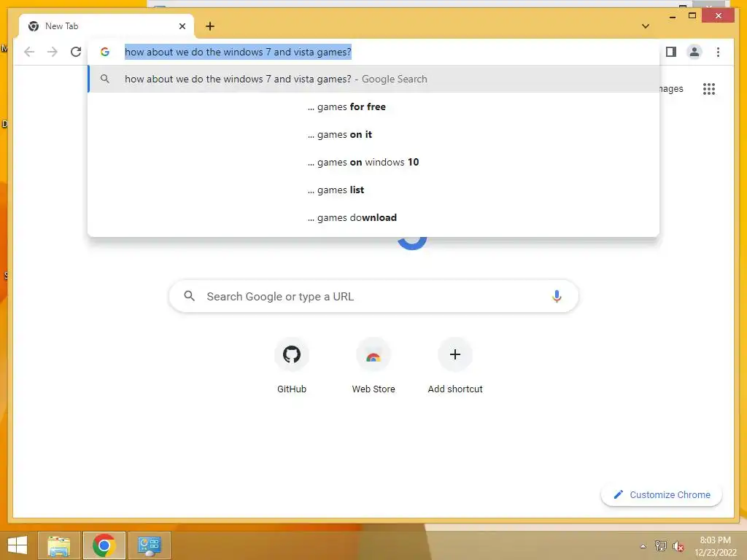Click the Chrome forward arrow
The height and width of the screenshot is (560, 747).
[x=53, y=52]
